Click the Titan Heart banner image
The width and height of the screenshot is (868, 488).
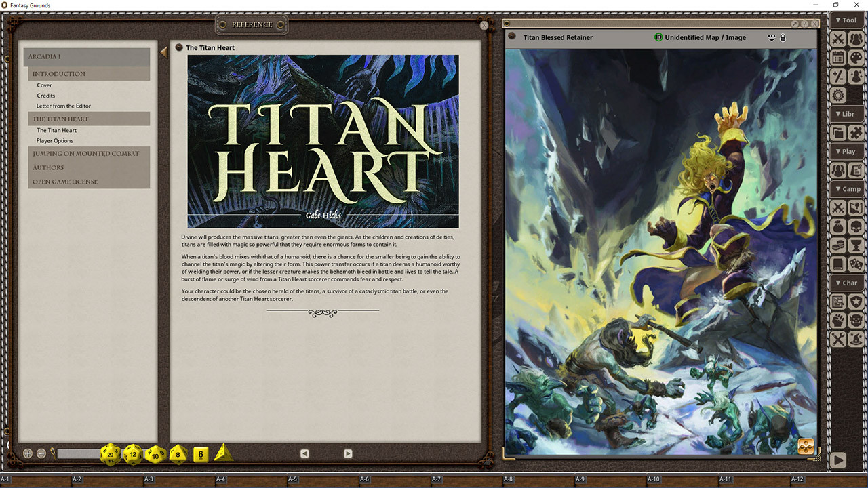point(323,141)
